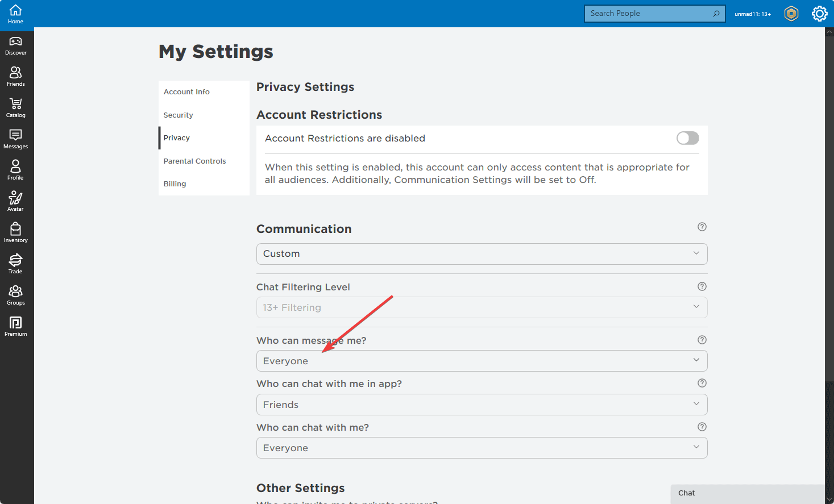
Task: Select the Parental Controls tab
Action: (x=194, y=161)
